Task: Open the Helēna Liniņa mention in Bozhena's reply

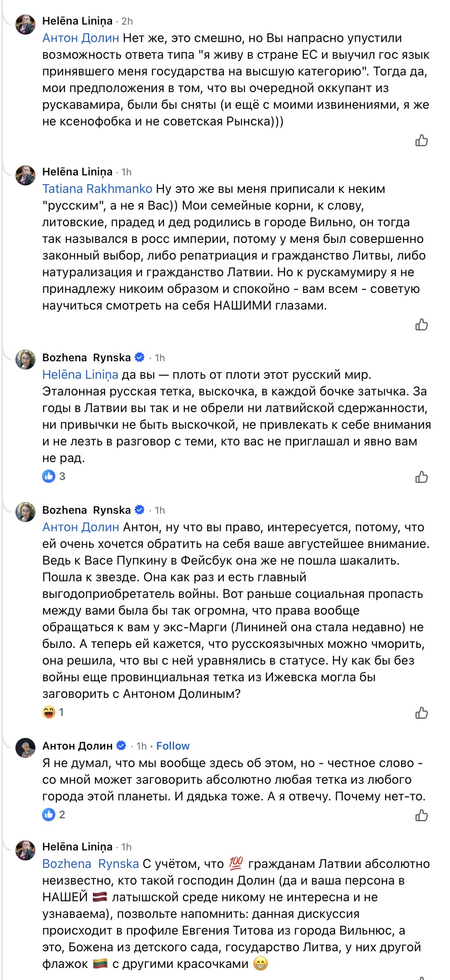Action: pos(80,375)
